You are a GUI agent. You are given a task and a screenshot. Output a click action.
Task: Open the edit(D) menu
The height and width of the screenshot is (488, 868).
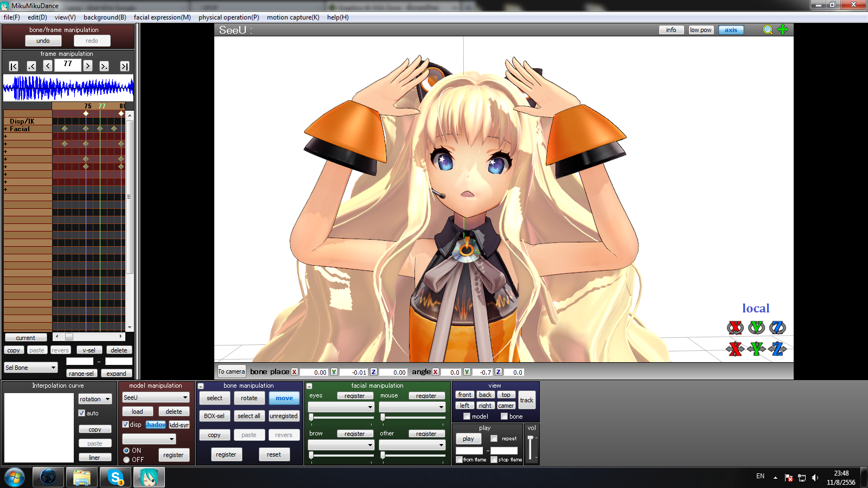coord(37,17)
